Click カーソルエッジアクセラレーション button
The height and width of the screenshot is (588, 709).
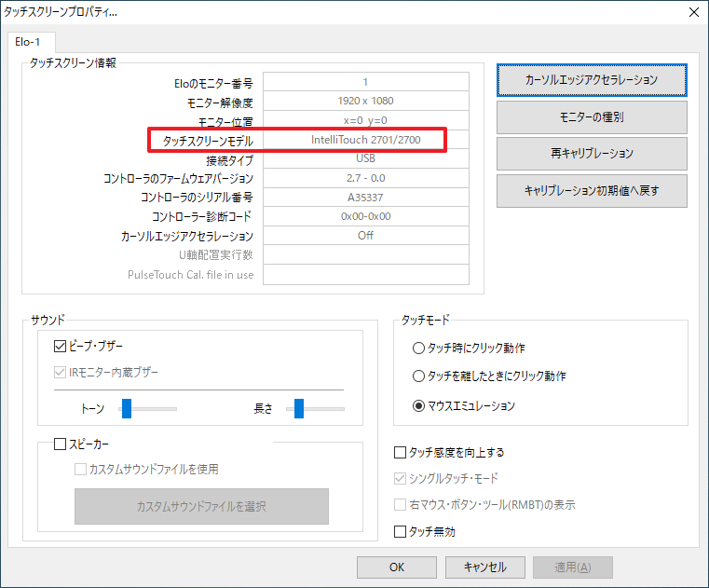point(592,80)
